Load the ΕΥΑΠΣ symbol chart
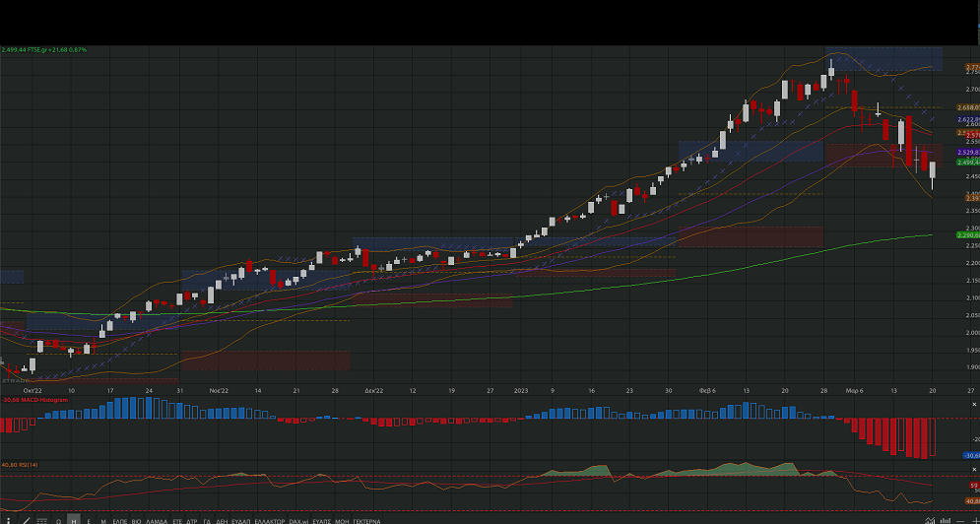The height and width of the screenshot is (524, 980). 321,521
